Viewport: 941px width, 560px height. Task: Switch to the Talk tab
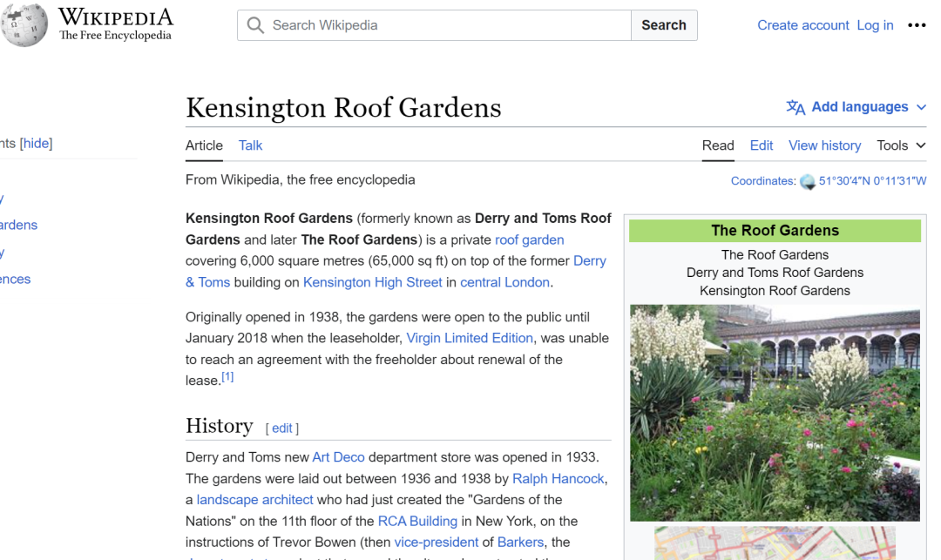250,145
